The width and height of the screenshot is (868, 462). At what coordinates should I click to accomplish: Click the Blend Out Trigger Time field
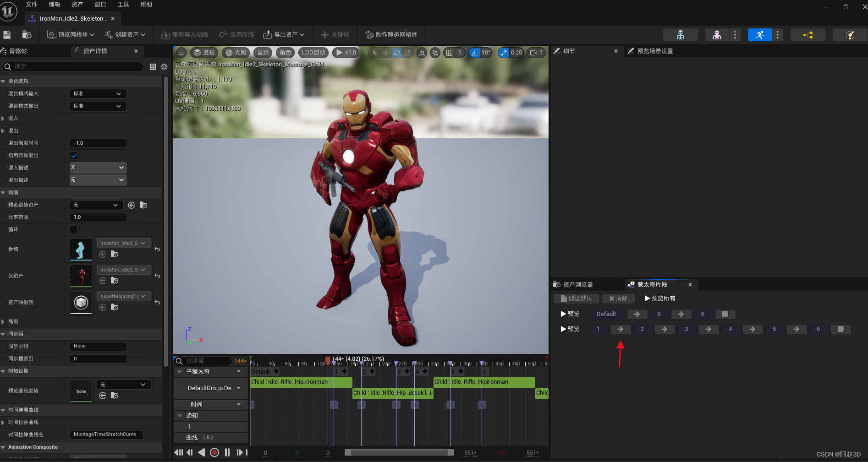pos(98,143)
